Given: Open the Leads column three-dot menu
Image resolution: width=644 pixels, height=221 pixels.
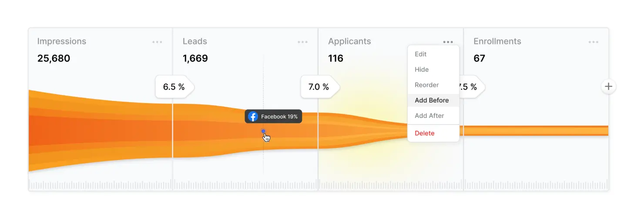Looking at the screenshot, I should click(x=302, y=42).
